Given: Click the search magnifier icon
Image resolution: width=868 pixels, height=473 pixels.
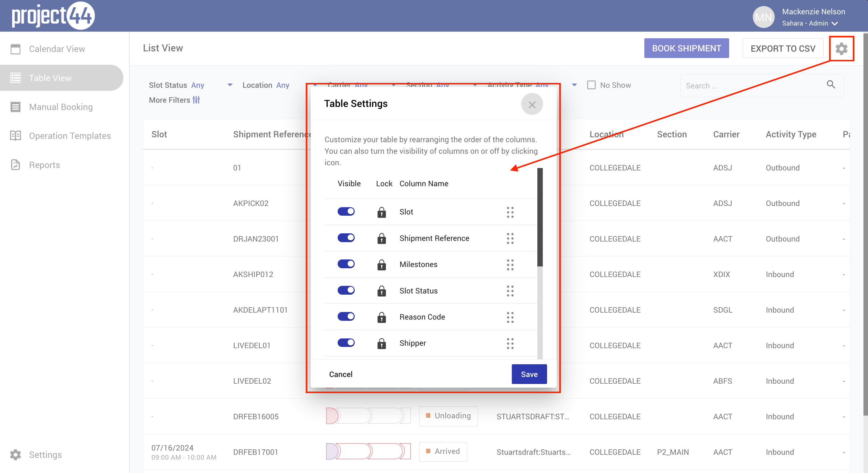Looking at the screenshot, I should coord(831,84).
